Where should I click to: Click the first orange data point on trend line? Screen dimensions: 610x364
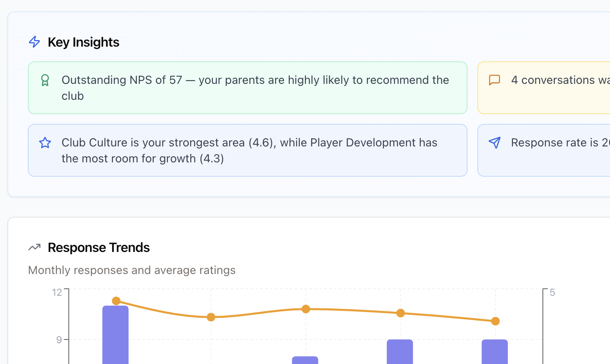click(116, 301)
